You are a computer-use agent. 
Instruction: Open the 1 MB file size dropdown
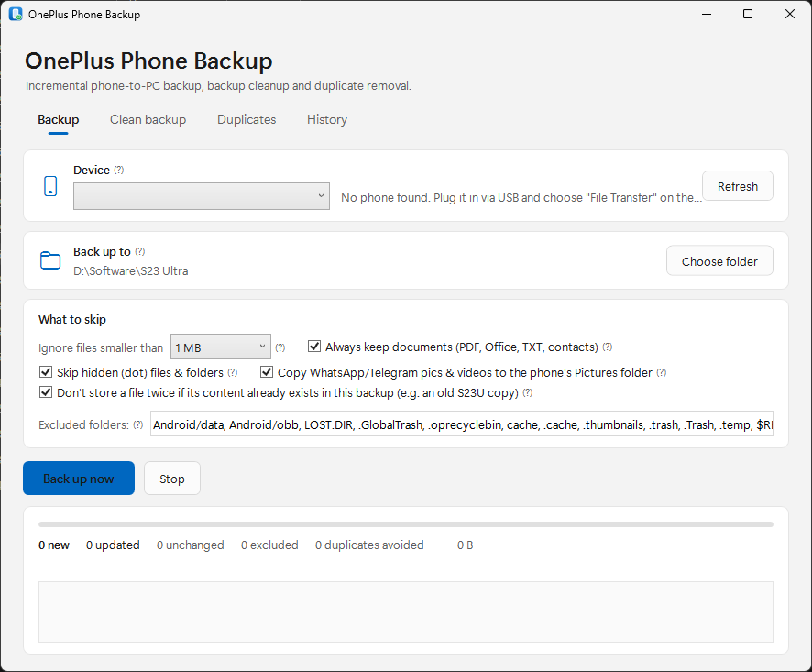point(221,347)
